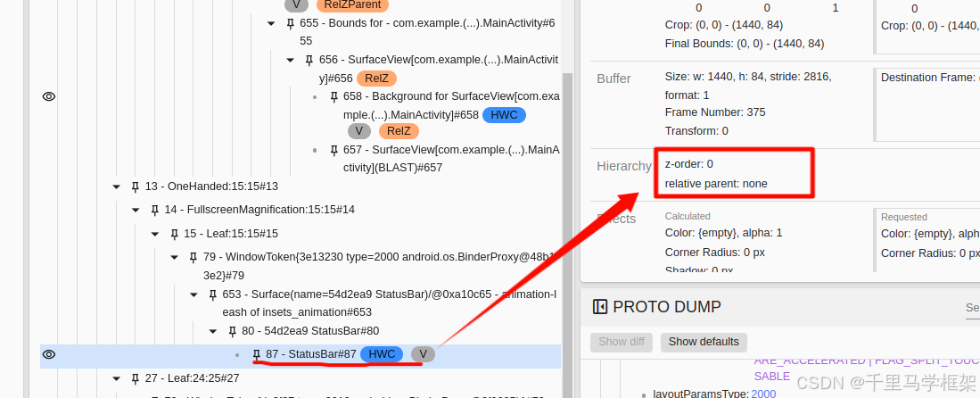Select the 80 - 54d2ea9 StatusBar#80 row
This screenshot has width=980, height=398.
[310, 331]
